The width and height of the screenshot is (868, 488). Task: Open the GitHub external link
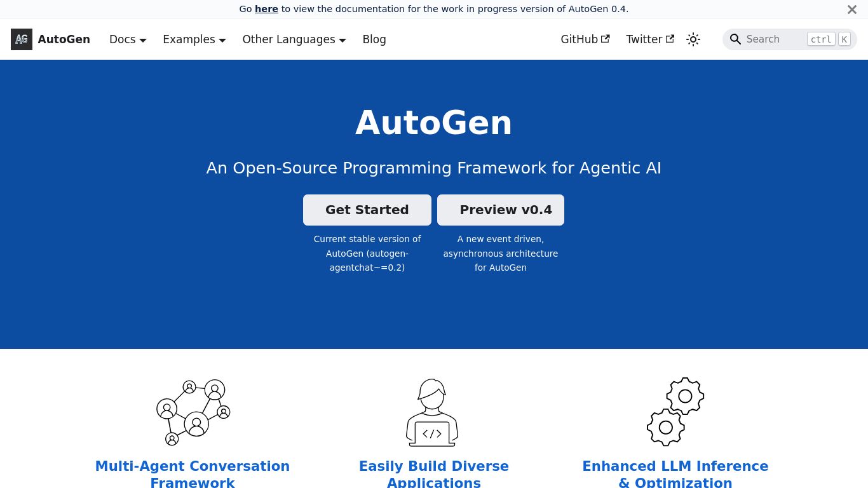pyautogui.click(x=585, y=39)
